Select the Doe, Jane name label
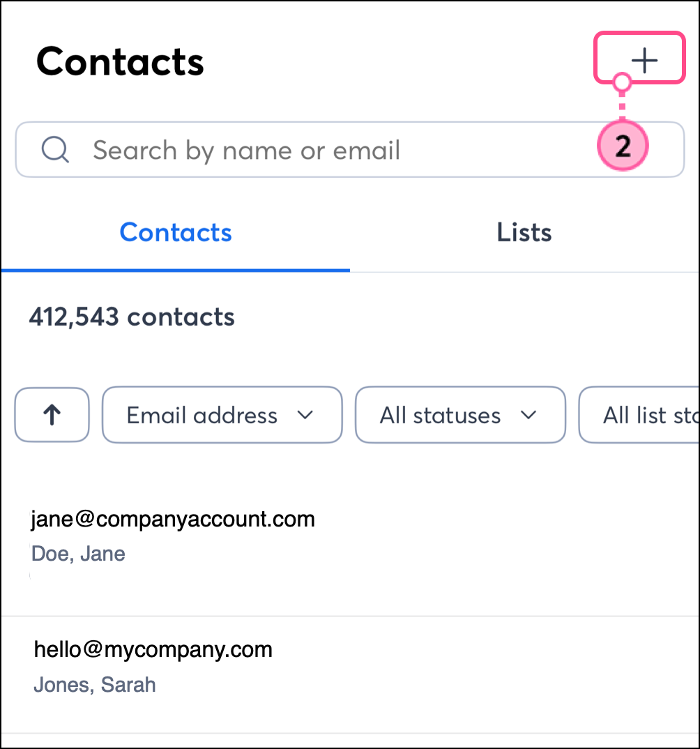Screen dimensions: 700x749 [x=79, y=554]
